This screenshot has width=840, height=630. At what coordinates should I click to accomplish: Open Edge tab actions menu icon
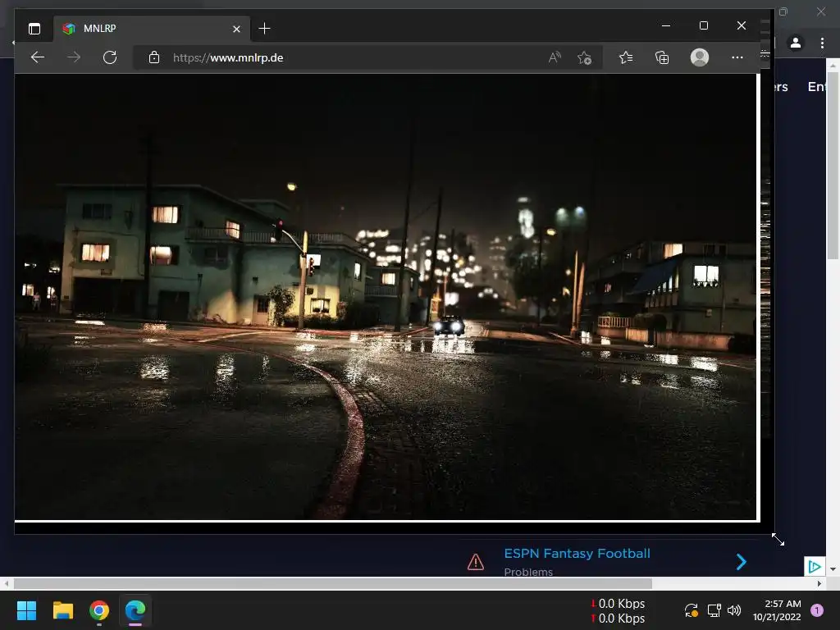click(x=34, y=29)
